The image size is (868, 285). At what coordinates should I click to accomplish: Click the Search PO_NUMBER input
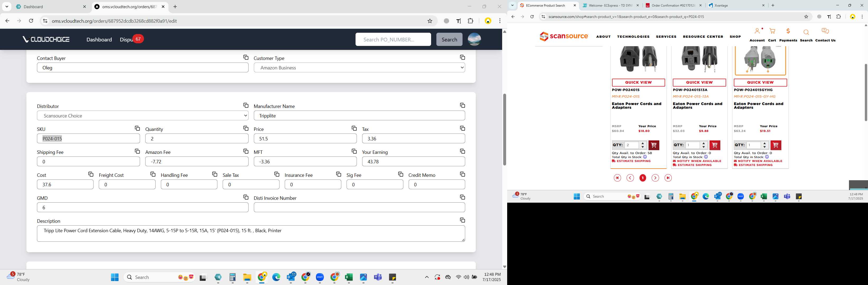(x=393, y=39)
